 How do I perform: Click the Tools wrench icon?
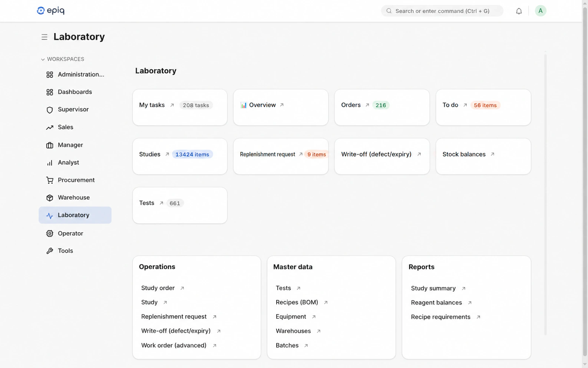pos(50,251)
